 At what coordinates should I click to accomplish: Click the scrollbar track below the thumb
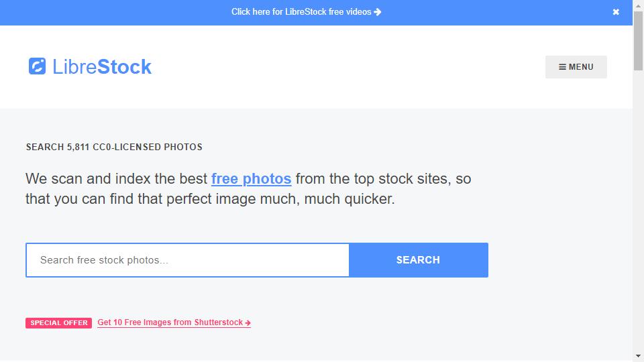638,209
